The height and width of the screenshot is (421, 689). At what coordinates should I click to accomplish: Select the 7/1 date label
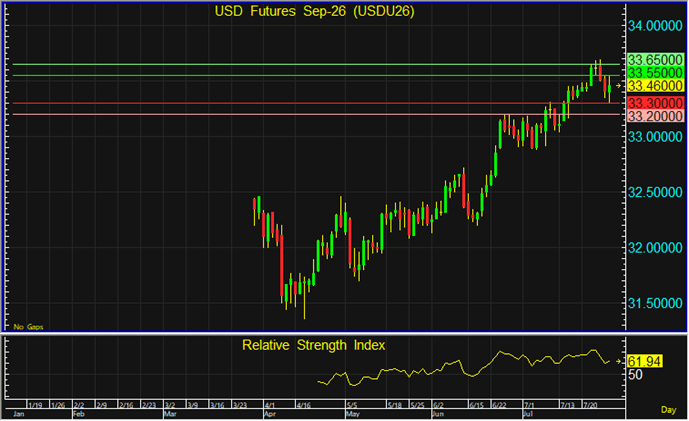tap(529, 405)
